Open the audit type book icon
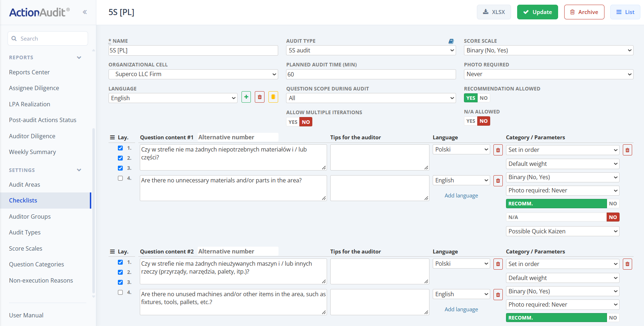Screen dimensions: 644x326 451,41
